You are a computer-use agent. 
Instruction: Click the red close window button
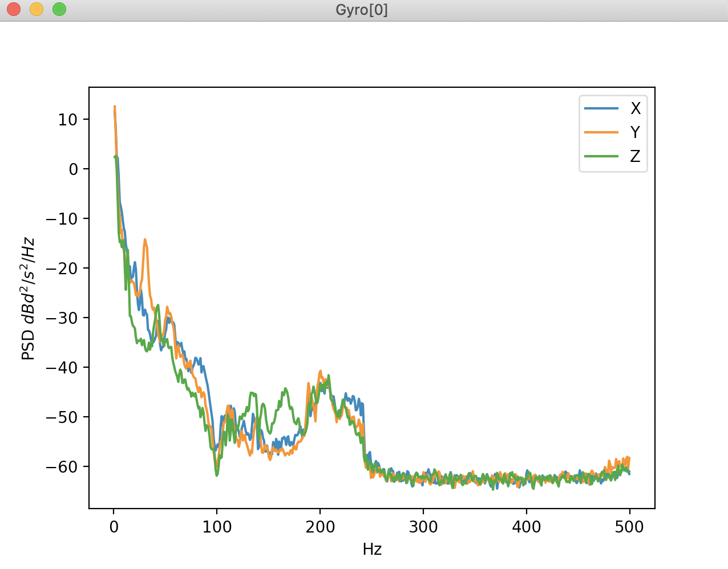coord(14,10)
